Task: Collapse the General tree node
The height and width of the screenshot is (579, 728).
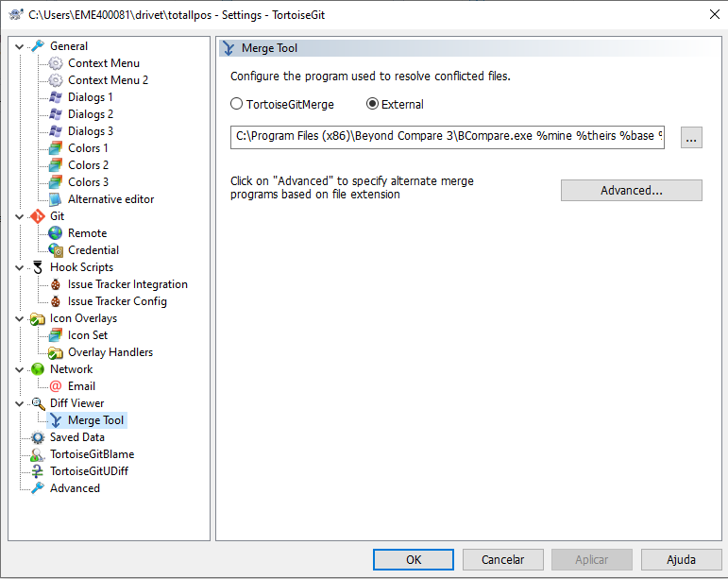Action: [20, 46]
